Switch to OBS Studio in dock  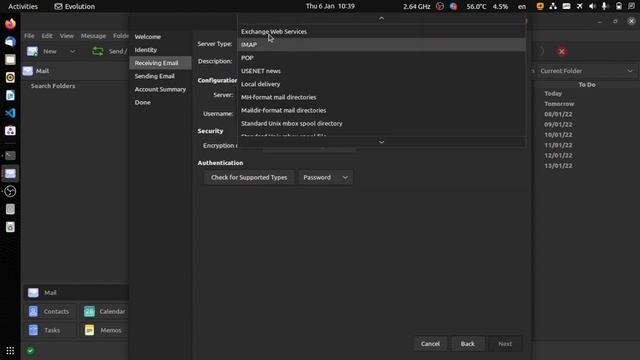pyautogui.click(x=10, y=191)
